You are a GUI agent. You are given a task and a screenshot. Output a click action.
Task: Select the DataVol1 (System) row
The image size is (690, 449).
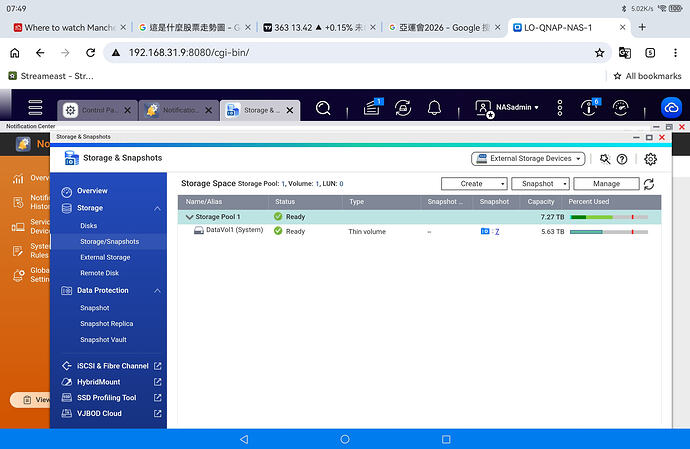click(x=419, y=232)
